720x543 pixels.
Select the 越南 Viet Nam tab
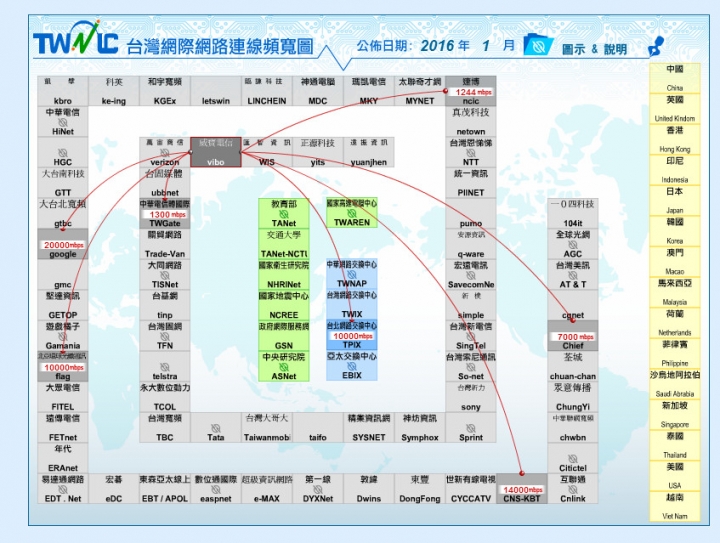[x=675, y=507]
